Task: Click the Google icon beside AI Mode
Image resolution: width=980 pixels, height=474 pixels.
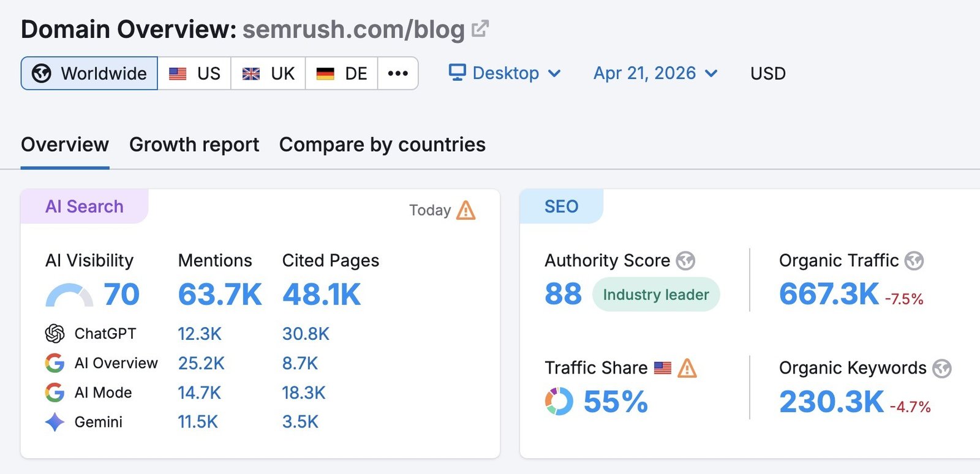Action: [x=55, y=393]
